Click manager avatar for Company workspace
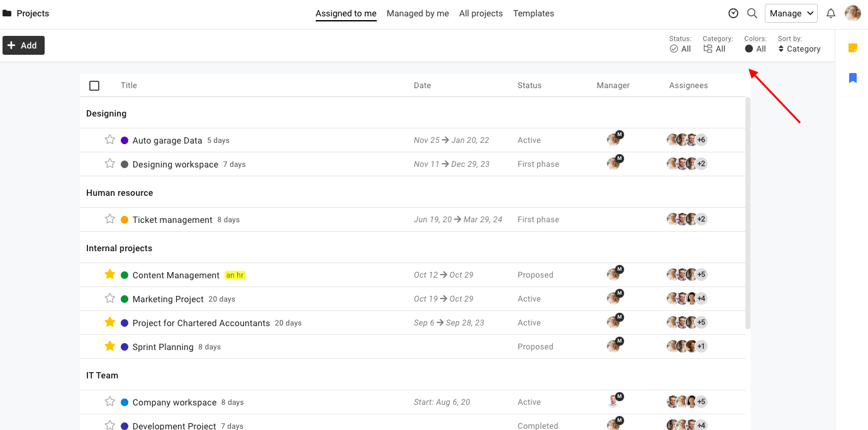 click(614, 402)
